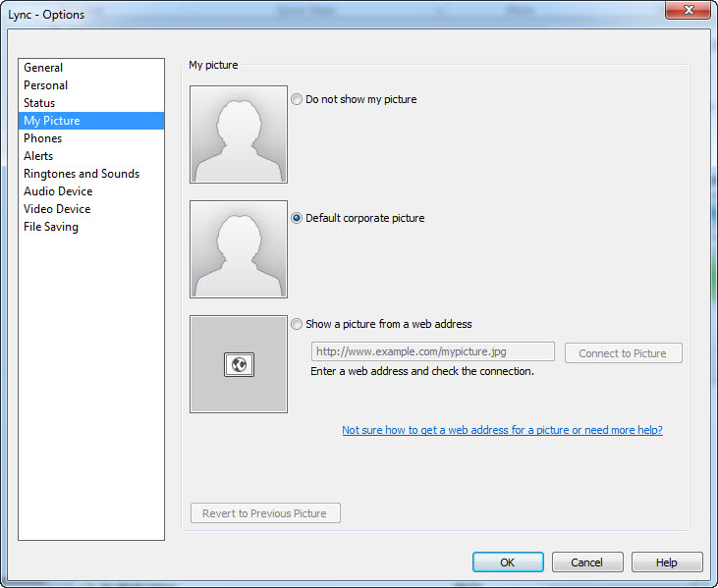
Task: Go to the Alerts settings page
Action: (91, 156)
